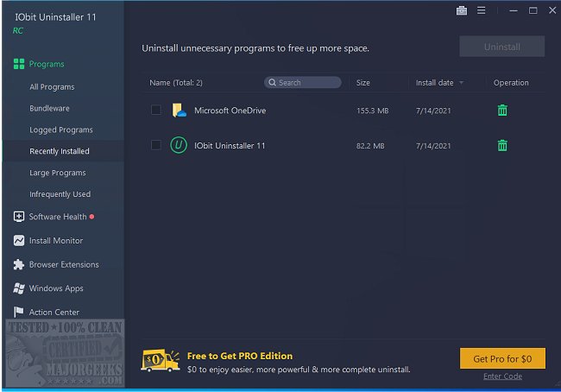Go to Browser Extensions label

tap(64, 264)
